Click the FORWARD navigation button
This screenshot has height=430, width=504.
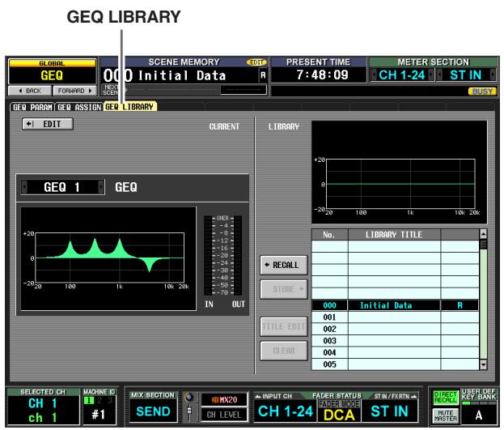74,91
